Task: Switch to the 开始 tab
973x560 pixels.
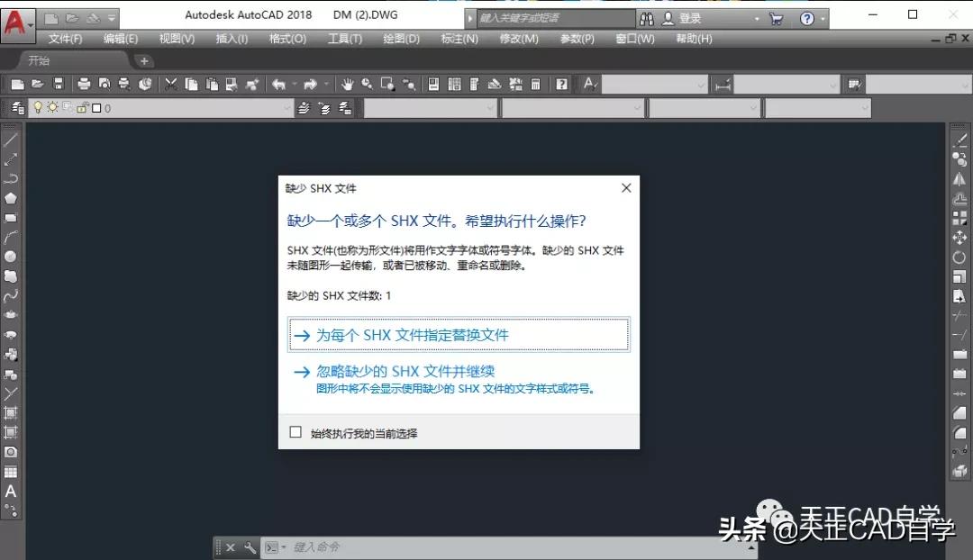Action: pos(37,59)
